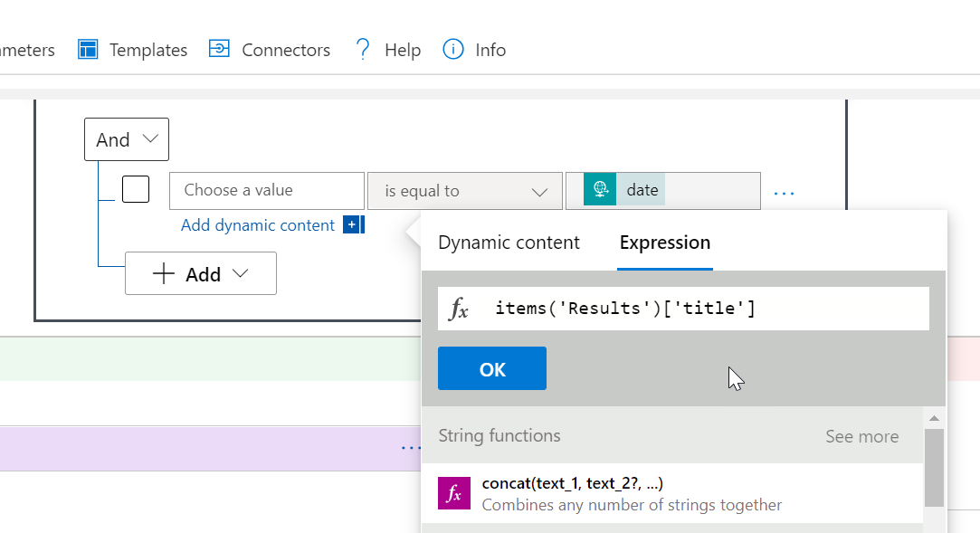
Task: Open the And operator dropdown
Action: pyautogui.click(x=127, y=140)
